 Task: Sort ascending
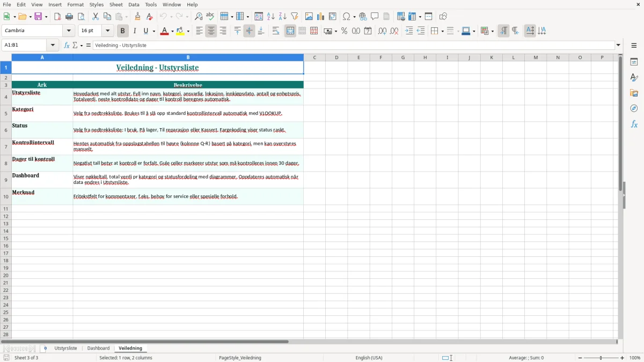(271, 17)
